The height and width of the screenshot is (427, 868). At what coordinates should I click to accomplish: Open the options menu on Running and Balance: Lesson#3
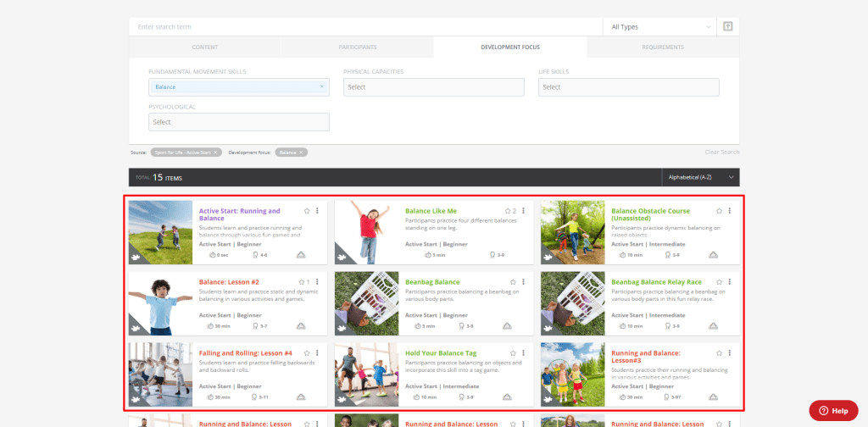(x=730, y=353)
